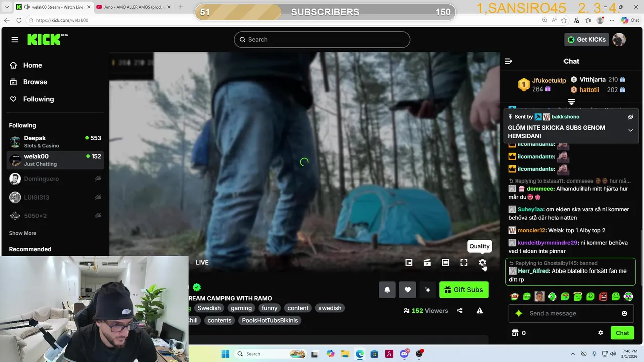Click Herr_Alfred username in chat
This screenshot has width=644, height=362.
(x=534, y=271)
